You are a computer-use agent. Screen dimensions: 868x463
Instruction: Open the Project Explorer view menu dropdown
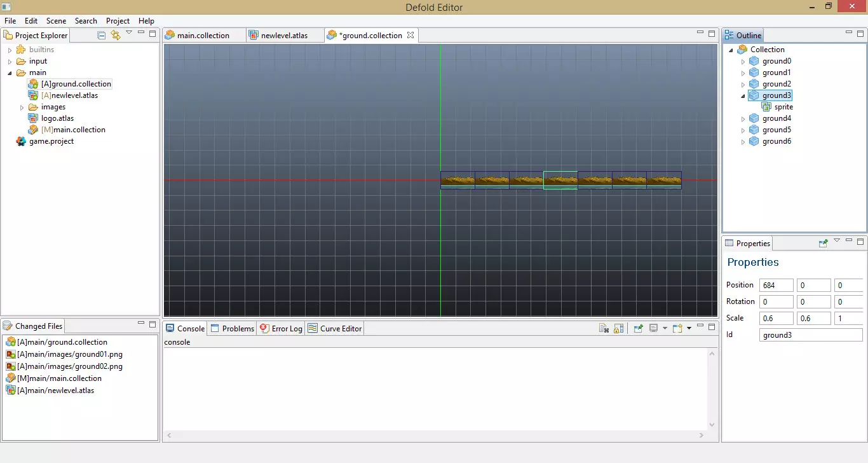(129, 33)
